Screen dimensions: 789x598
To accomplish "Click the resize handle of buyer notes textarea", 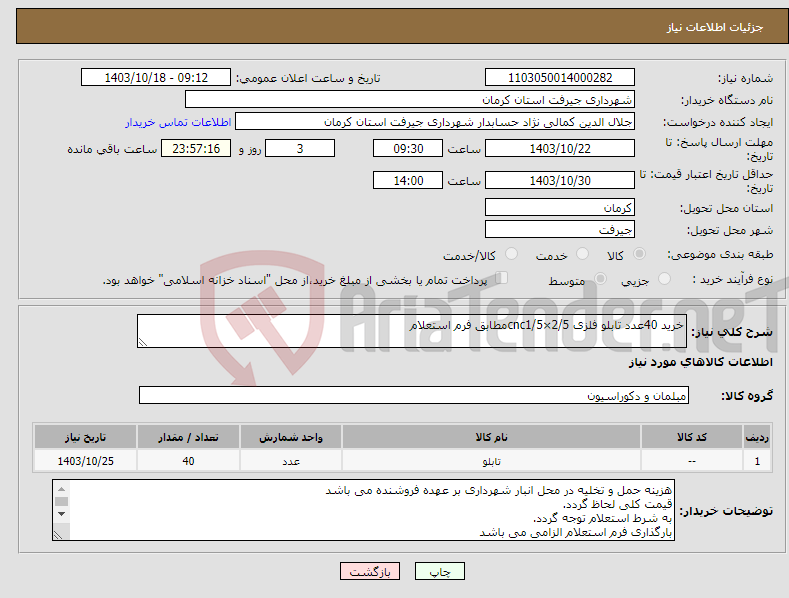I will [x=59, y=535].
